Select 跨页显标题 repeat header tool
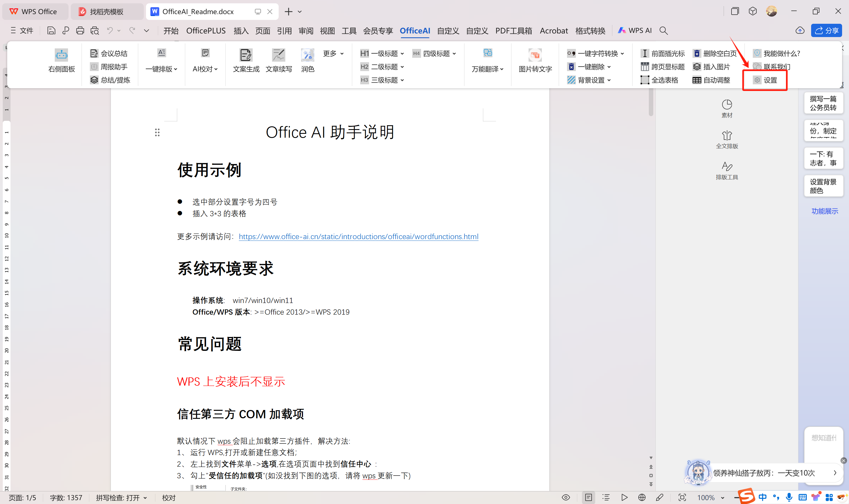Screen dimensions: 849x504 [663, 67]
